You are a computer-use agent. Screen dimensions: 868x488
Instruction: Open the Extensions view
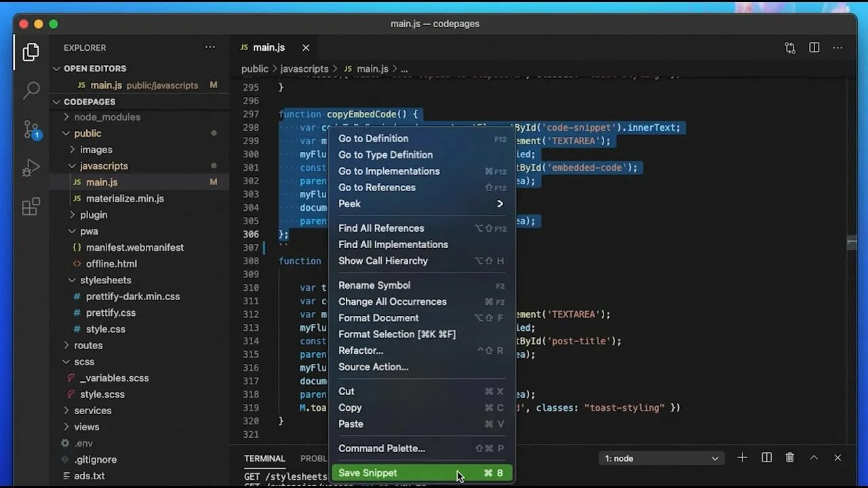pos(31,207)
